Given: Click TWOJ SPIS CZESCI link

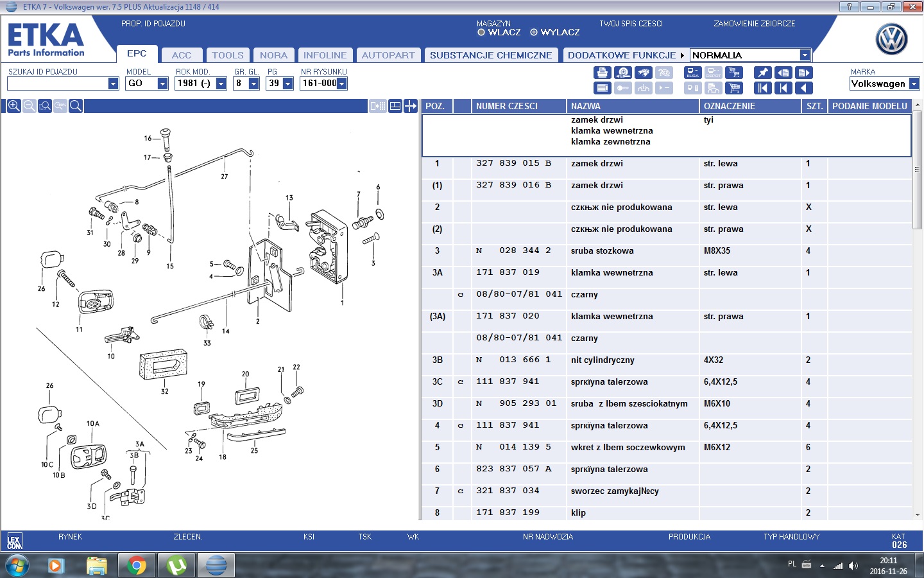Looking at the screenshot, I should coord(631,24).
